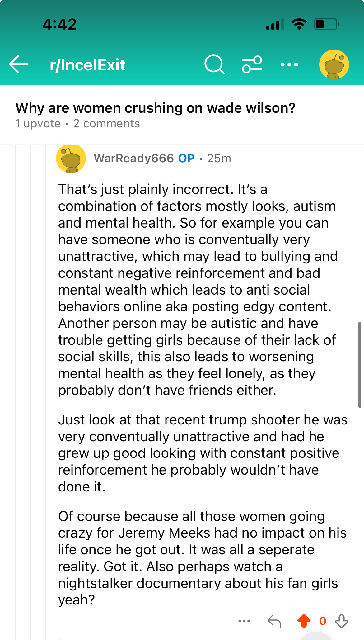
Task: Go to r/IncelExit subreddit page
Action: 87,65
